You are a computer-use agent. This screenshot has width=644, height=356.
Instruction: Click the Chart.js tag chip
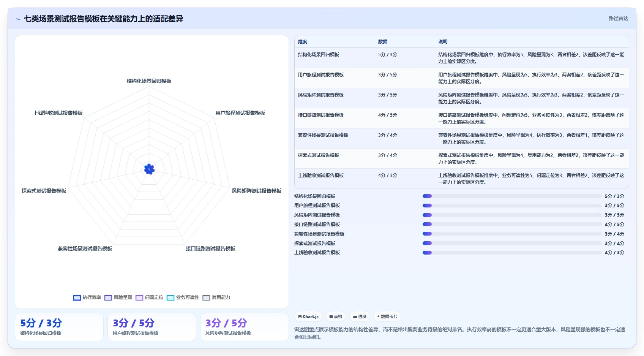(308, 316)
